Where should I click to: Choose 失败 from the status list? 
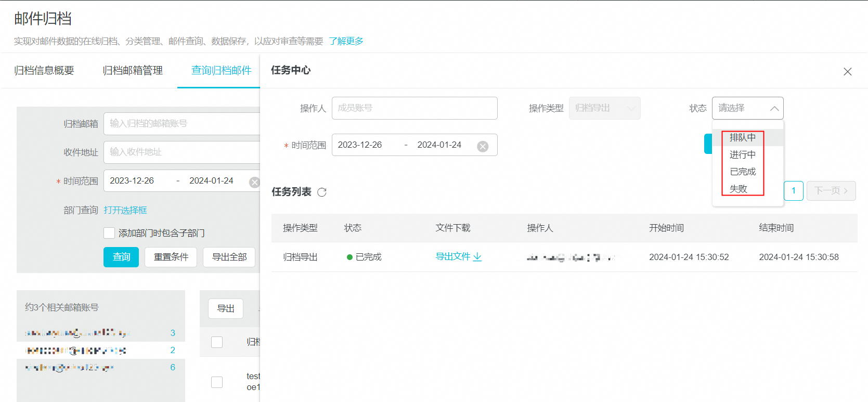738,189
